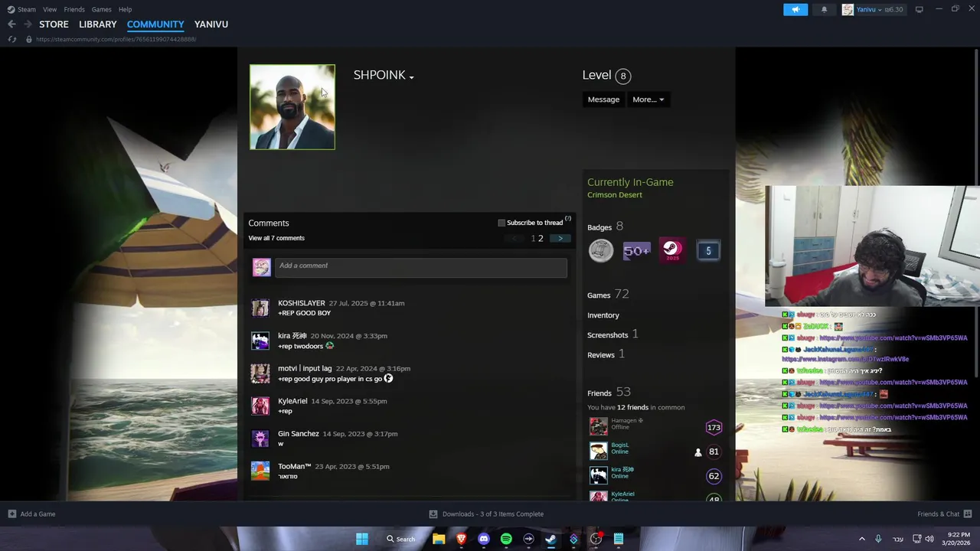Open the Reviews link
The width and height of the screenshot is (980, 551).
[606, 354]
